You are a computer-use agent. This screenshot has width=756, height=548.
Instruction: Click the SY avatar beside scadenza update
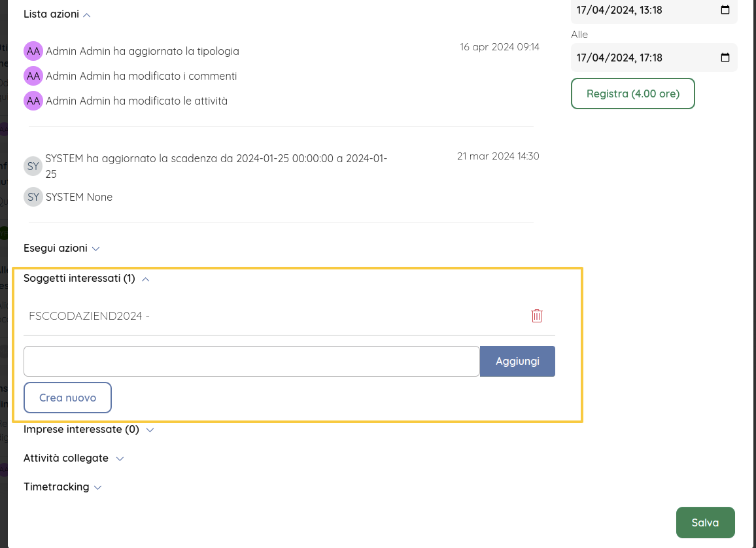tap(33, 166)
